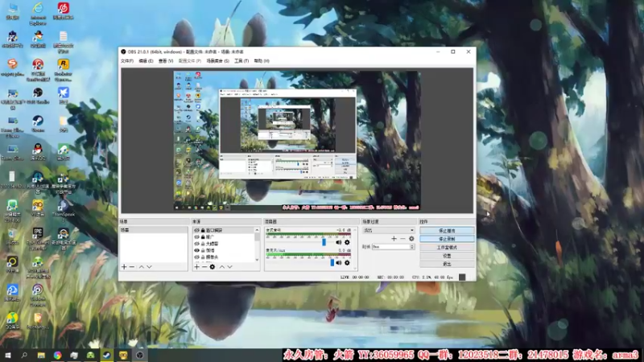Open the desktop audio (台式音响) settings gear
This screenshot has width=644, height=362.
347,243
